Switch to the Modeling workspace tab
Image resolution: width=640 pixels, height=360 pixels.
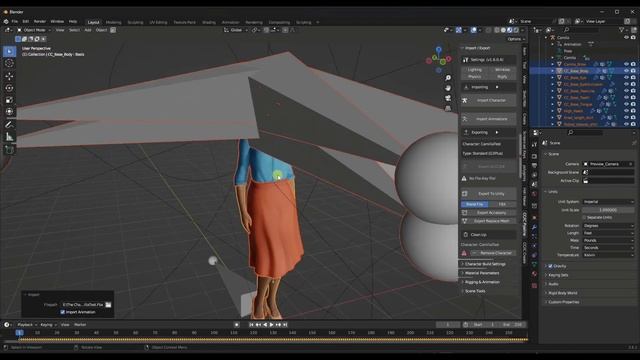(x=113, y=22)
